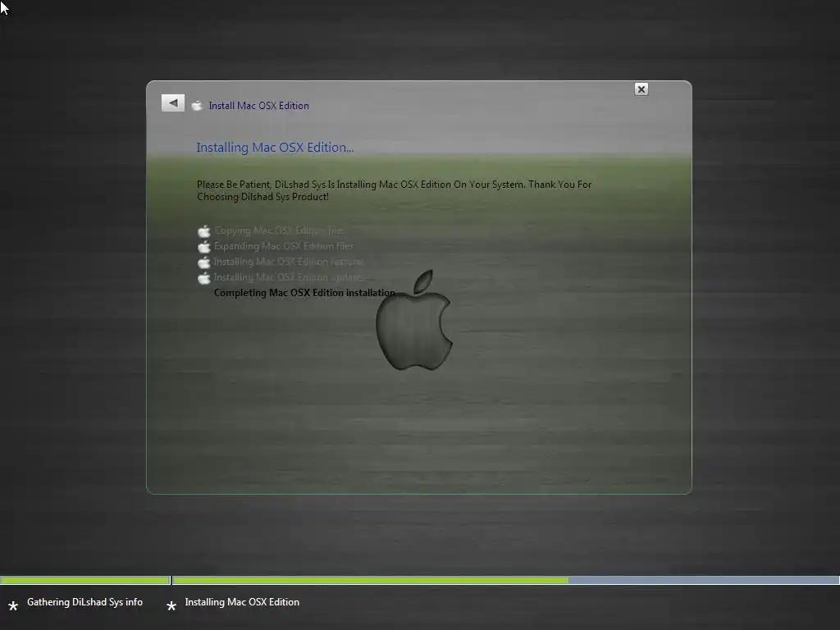Click 'Copying Mac OSX Edition files' step
Viewport: 840px width, 630px height.
[279, 231]
